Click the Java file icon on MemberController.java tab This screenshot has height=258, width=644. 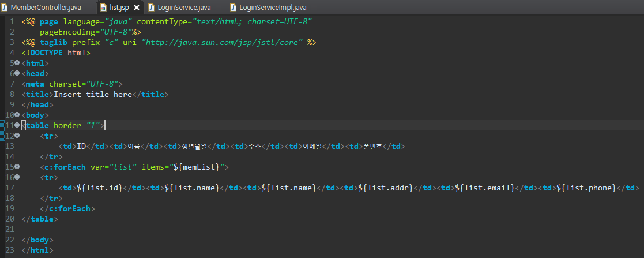5,8
